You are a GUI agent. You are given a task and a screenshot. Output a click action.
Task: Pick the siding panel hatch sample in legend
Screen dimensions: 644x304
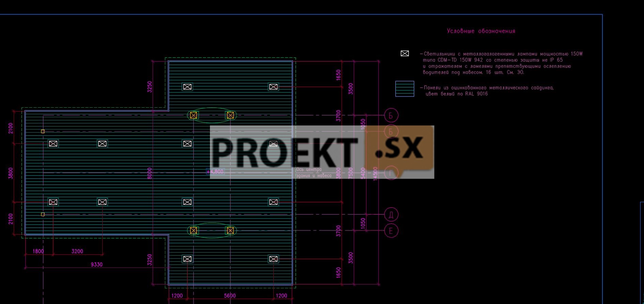405,89
